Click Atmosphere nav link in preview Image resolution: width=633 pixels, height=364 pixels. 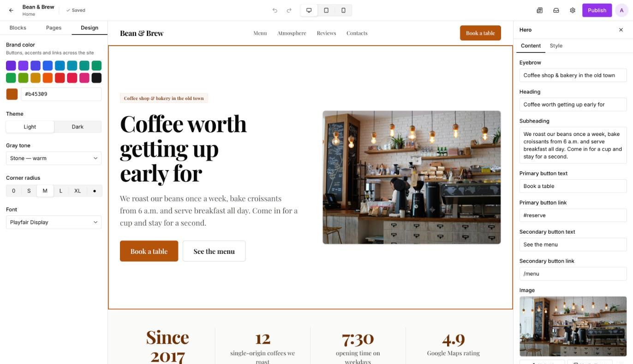tap(292, 33)
